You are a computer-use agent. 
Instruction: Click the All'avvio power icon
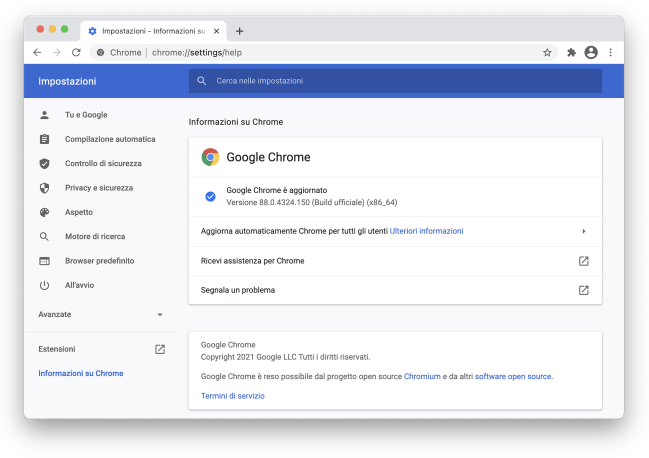pos(44,285)
